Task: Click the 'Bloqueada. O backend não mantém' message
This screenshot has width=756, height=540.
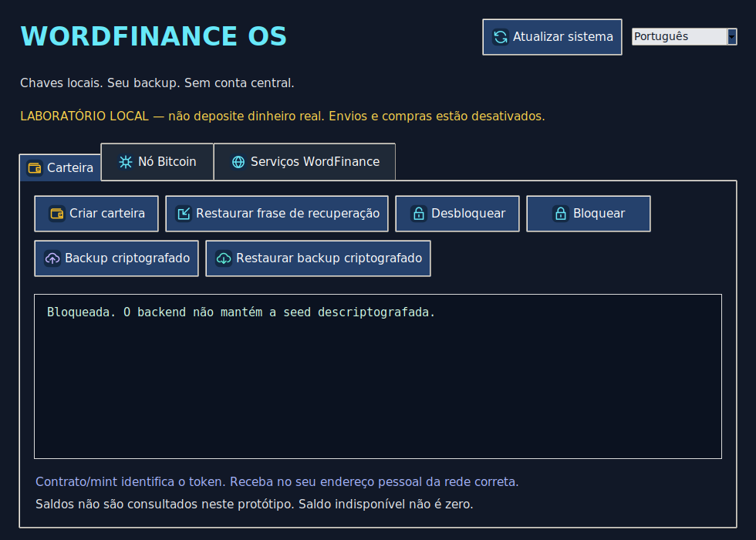Action: [241, 312]
